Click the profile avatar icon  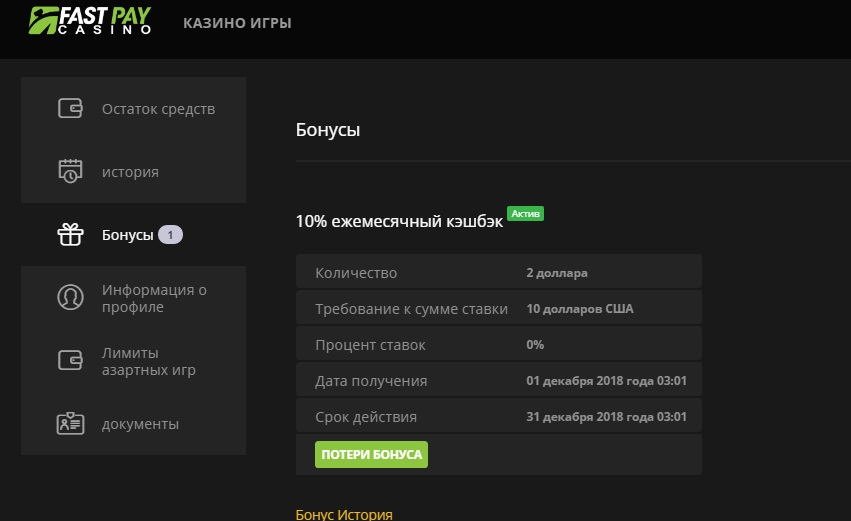pyautogui.click(x=70, y=298)
